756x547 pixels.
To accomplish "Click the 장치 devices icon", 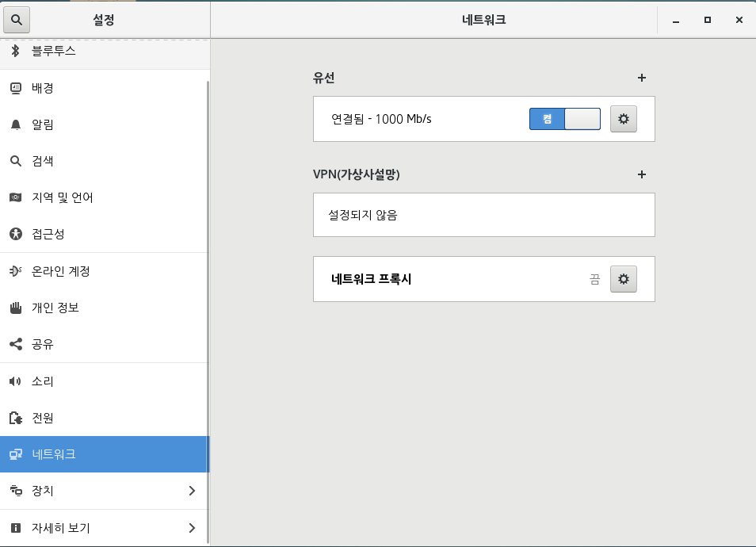I will click(x=15, y=491).
